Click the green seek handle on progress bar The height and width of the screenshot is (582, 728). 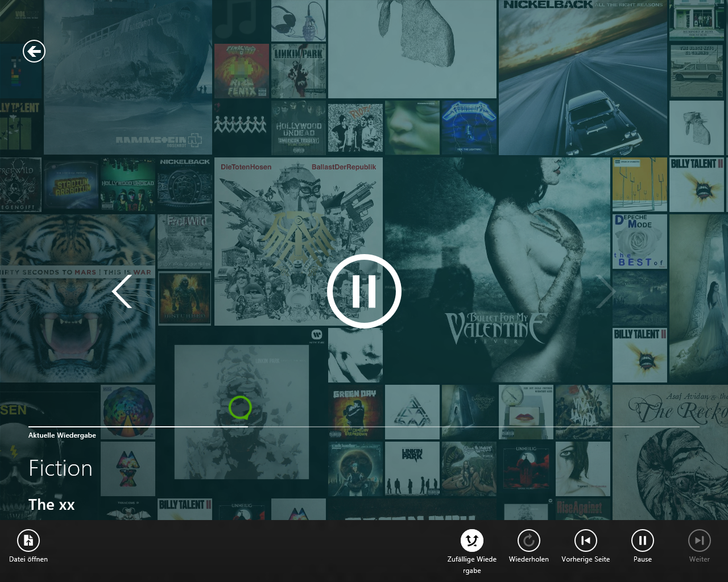click(240, 408)
